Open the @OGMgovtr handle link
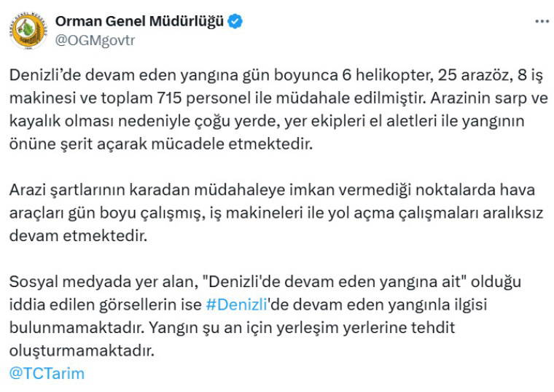Screen dimensions: 554x392 pos(95,41)
